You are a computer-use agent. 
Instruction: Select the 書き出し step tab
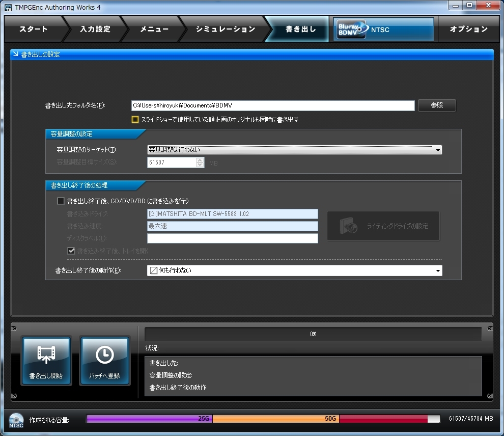(x=301, y=29)
